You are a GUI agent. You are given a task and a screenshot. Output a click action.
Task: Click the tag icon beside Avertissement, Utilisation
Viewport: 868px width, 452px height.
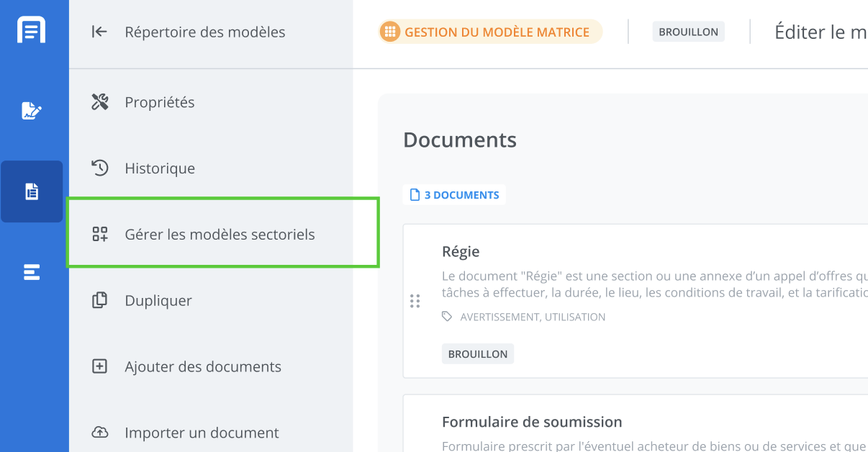point(447,317)
